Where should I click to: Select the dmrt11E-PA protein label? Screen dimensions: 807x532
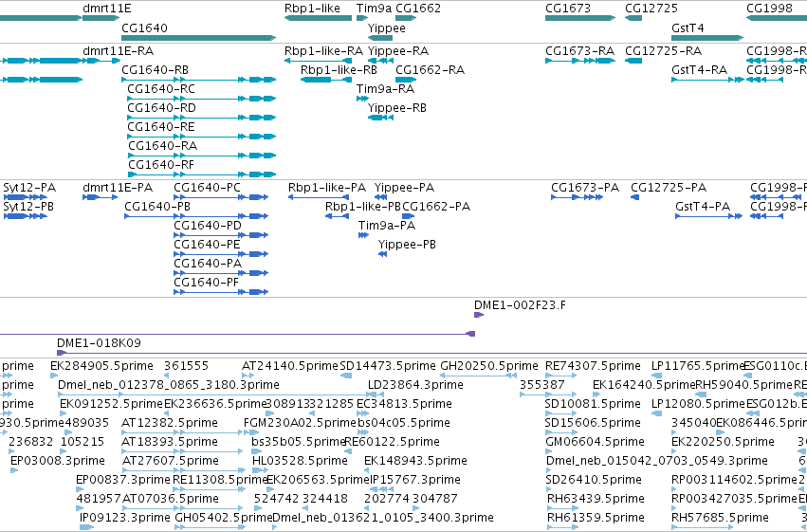tap(118, 188)
